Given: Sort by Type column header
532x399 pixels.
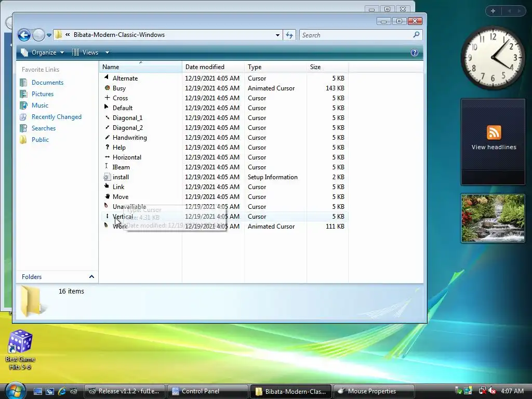Looking at the screenshot, I should [x=275, y=67].
